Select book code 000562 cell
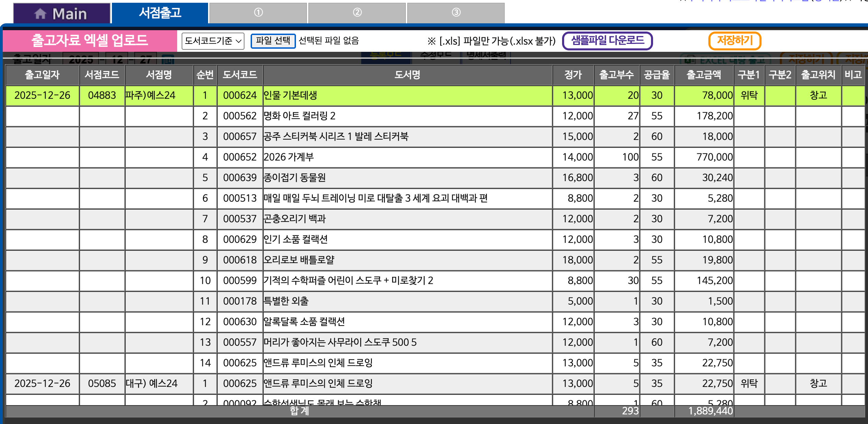The height and width of the screenshot is (424, 868). click(x=240, y=116)
